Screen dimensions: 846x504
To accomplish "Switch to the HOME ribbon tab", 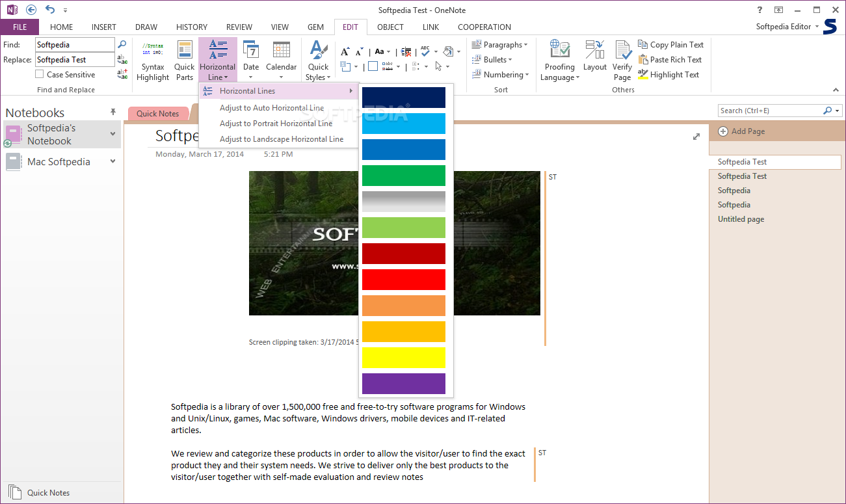I will [x=61, y=27].
